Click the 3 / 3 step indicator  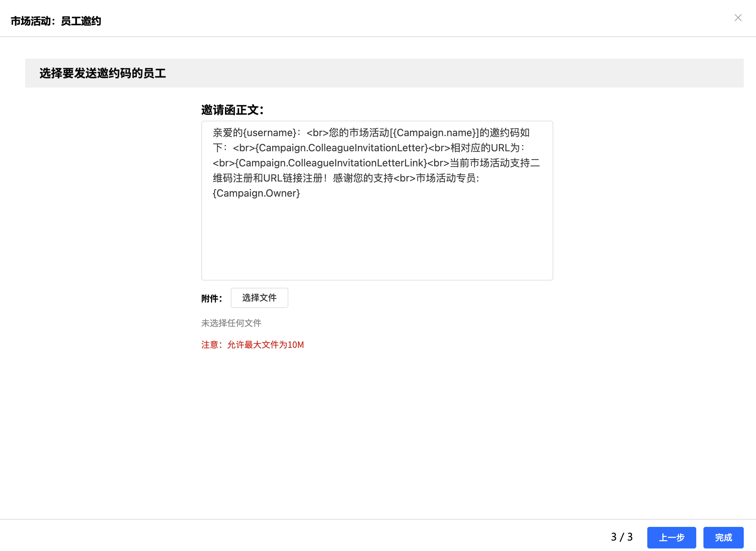(621, 537)
